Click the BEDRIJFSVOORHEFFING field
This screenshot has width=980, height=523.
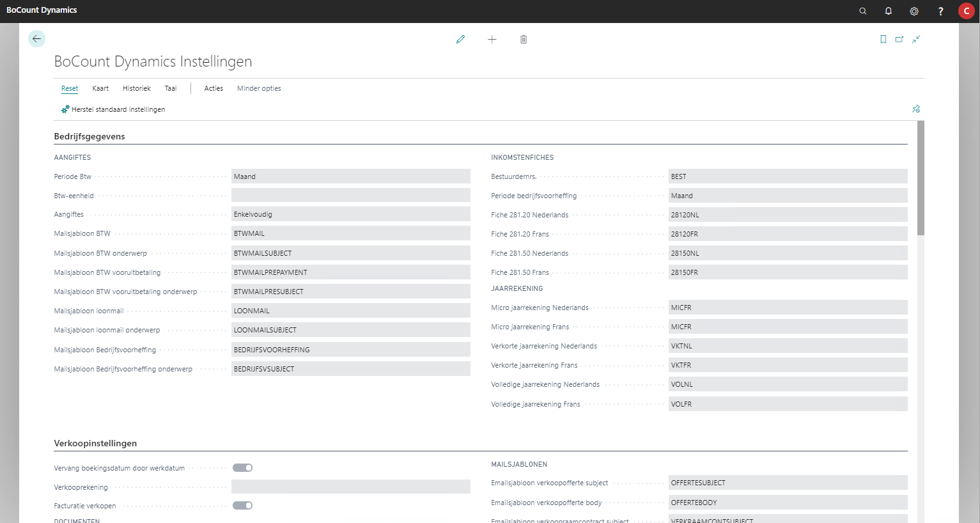(x=351, y=350)
